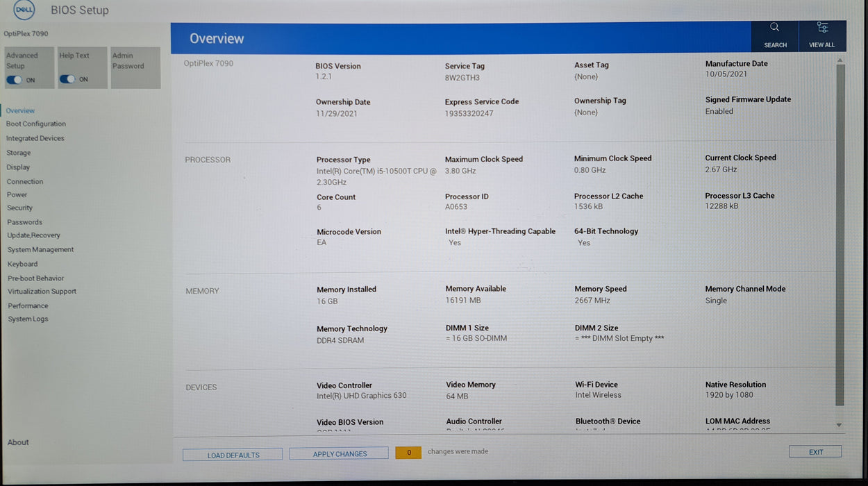The width and height of the screenshot is (868, 486).
Task: Click the vertical scrollbar thumb
Action: [x=840, y=236]
